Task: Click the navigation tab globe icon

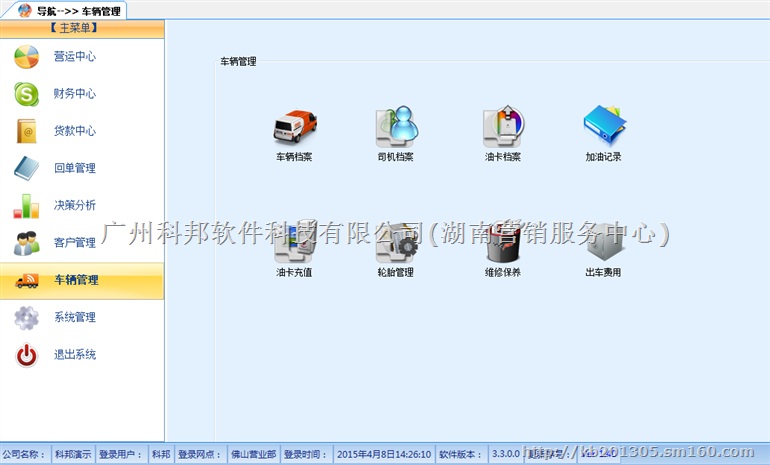Action: coord(25,10)
